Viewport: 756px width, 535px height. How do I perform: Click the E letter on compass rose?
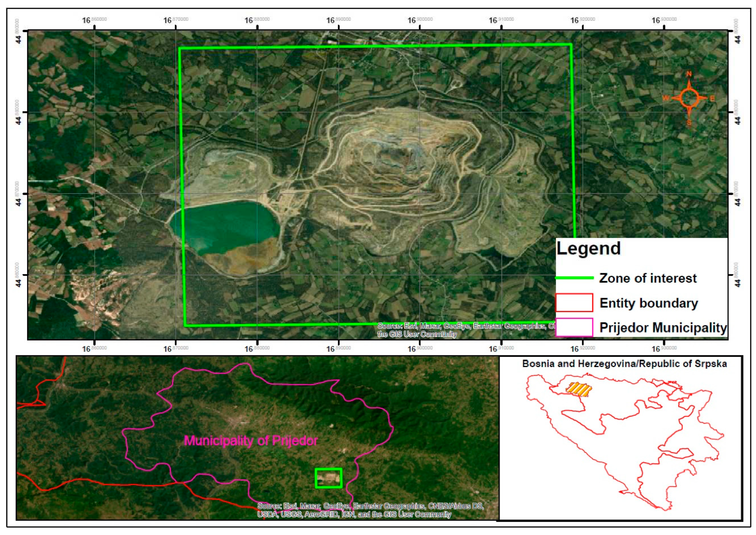coord(712,98)
